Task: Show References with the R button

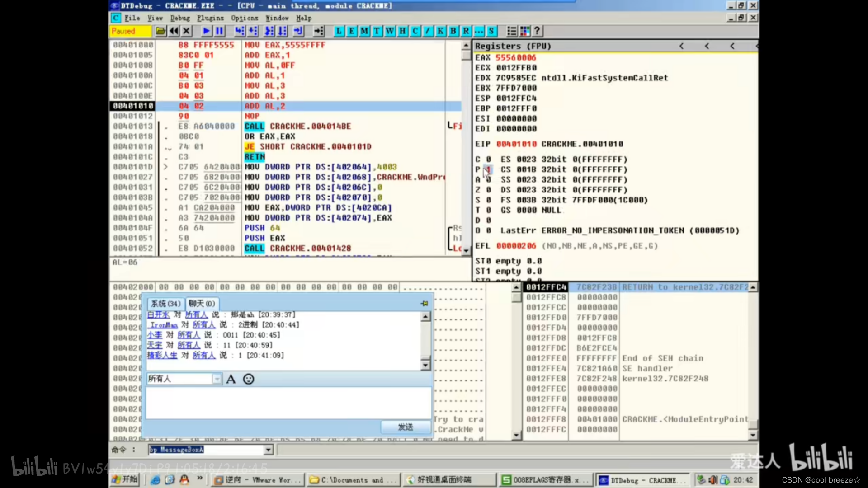Action: 466,31
